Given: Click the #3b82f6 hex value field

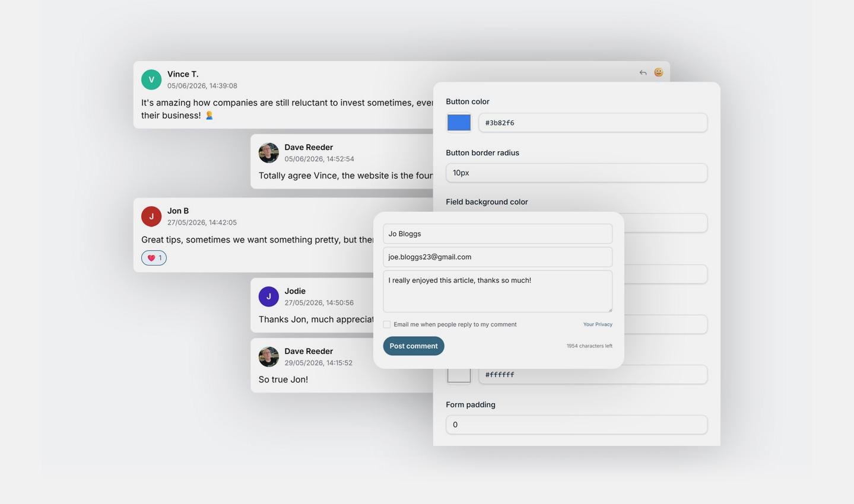Looking at the screenshot, I should tap(593, 123).
